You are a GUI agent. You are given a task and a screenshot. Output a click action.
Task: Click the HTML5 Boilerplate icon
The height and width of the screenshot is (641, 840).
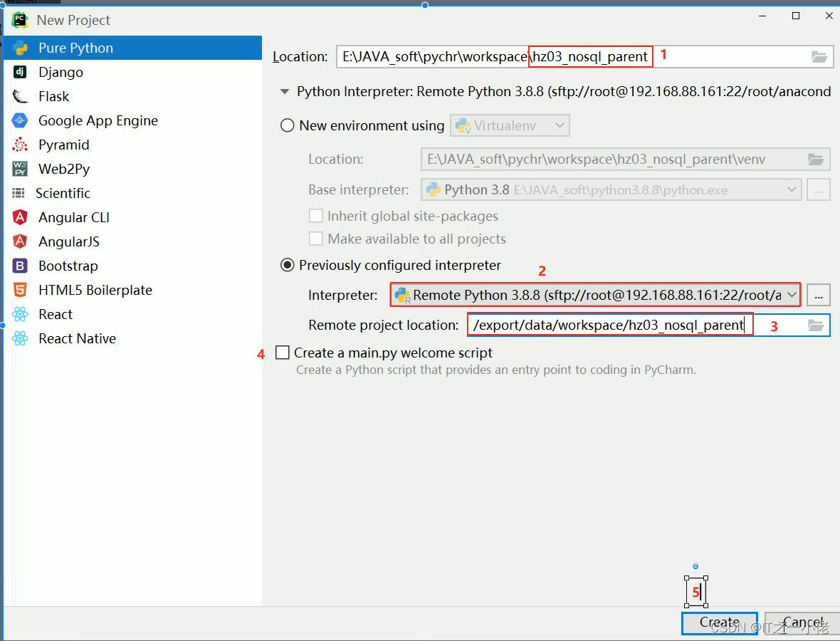(x=20, y=290)
